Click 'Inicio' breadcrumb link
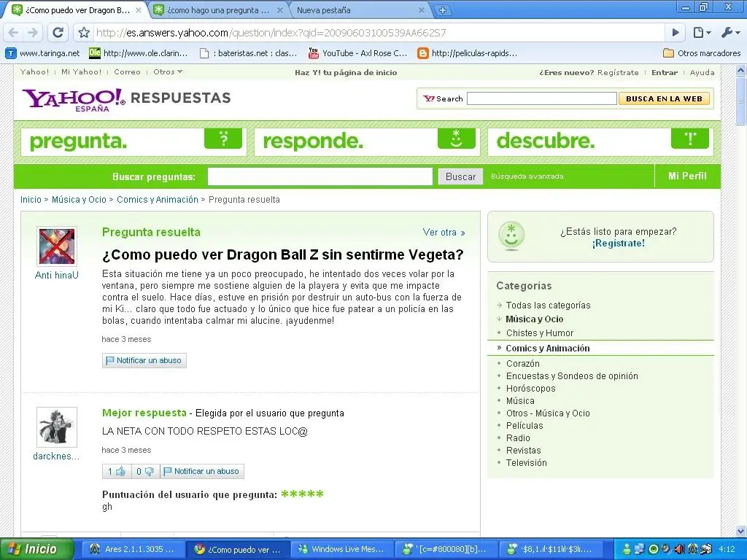This screenshot has height=560, width=747. pyautogui.click(x=31, y=200)
